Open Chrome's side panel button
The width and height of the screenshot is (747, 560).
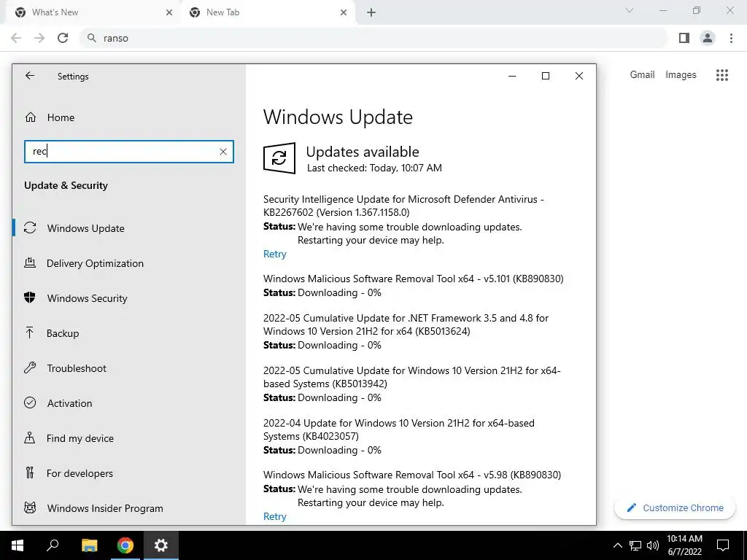(684, 38)
